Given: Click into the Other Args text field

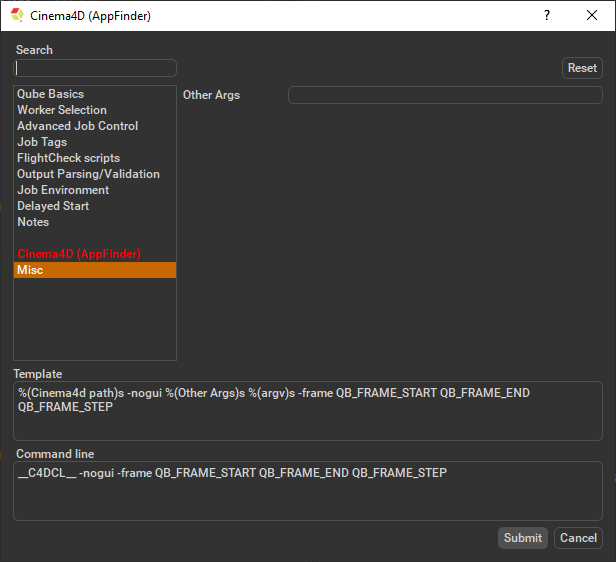Looking at the screenshot, I should coord(445,95).
